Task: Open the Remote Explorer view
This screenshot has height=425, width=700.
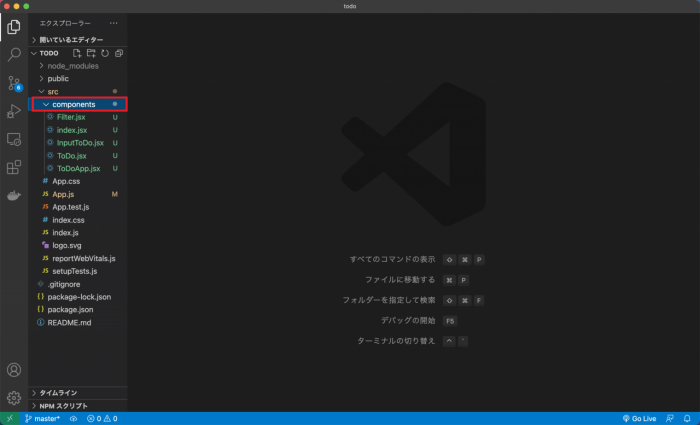Action: pyautogui.click(x=14, y=139)
